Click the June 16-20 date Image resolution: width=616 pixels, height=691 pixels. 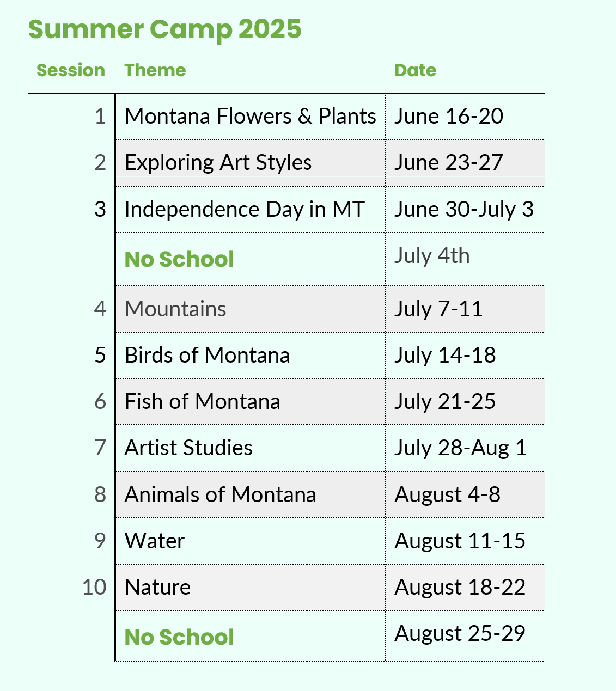(x=449, y=117)
